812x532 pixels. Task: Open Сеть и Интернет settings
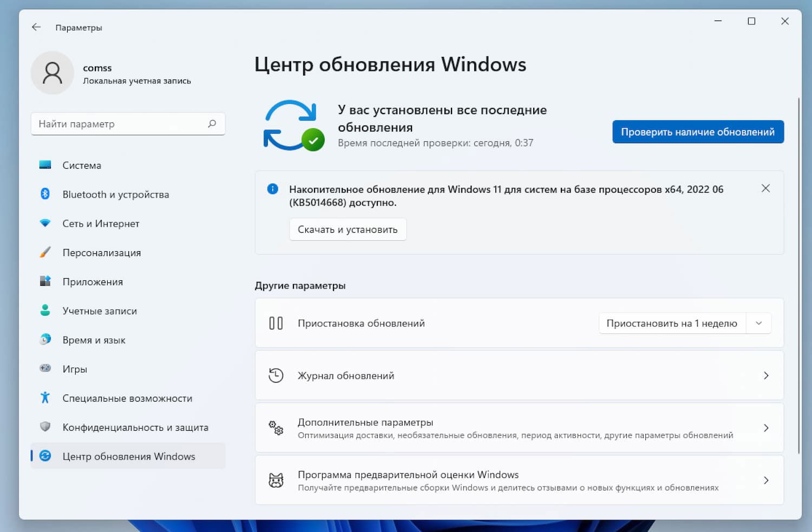[x=128, y=224]
